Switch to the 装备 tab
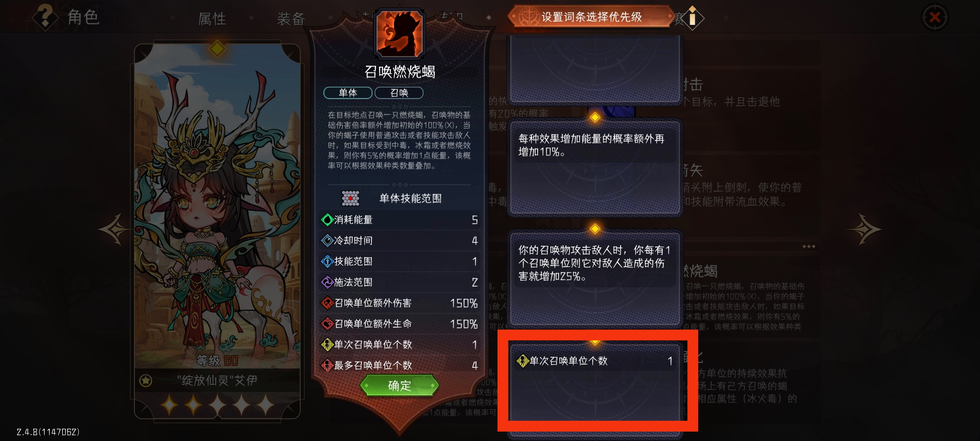980x441 pixels. point(291,19)
